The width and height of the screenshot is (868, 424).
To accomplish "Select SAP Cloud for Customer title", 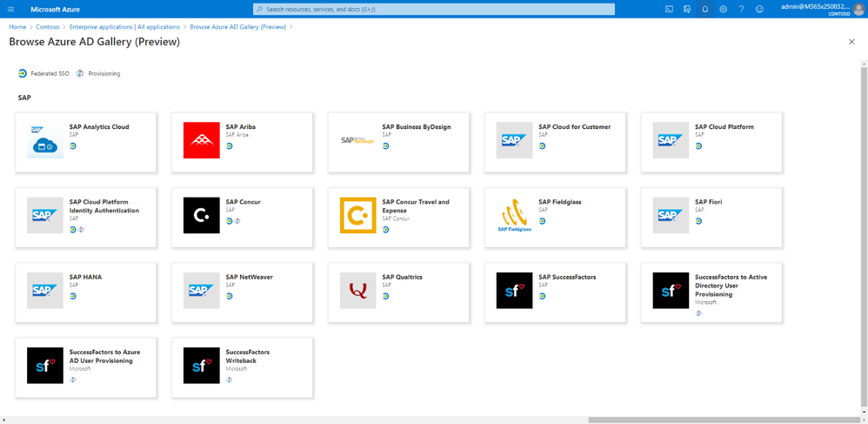I will pyautogui.click(x=575, y=127).
